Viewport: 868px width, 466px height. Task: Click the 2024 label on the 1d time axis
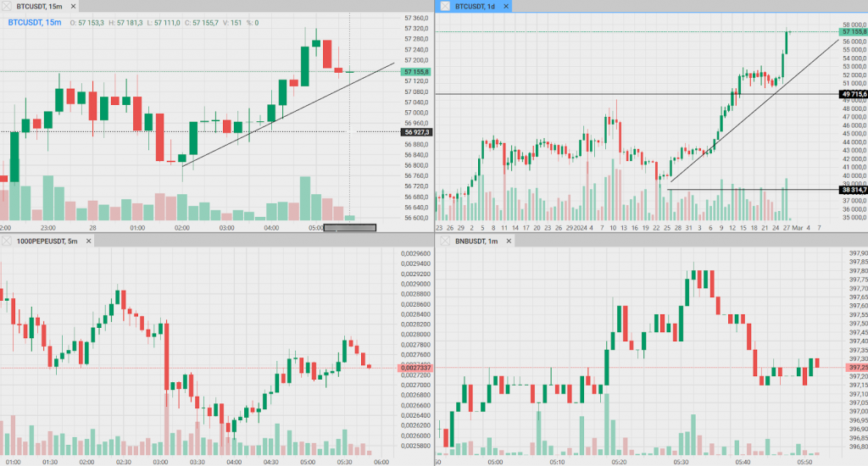580,228
